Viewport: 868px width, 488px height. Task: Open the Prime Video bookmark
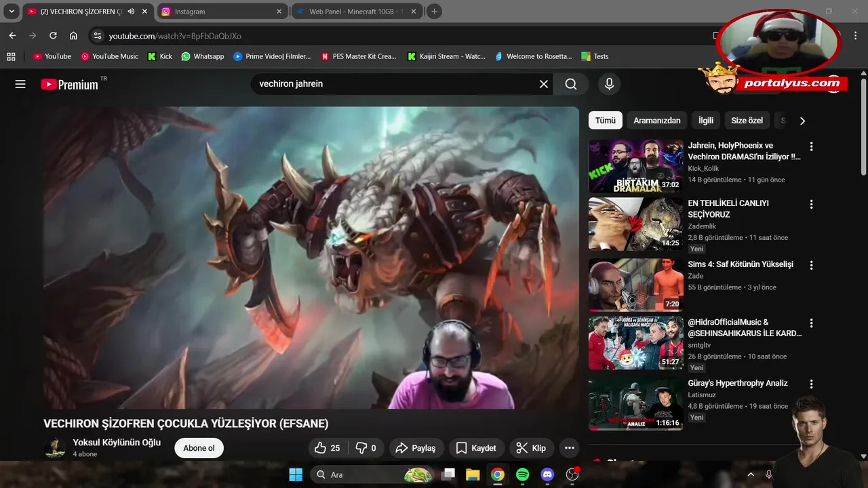point(272,56)
